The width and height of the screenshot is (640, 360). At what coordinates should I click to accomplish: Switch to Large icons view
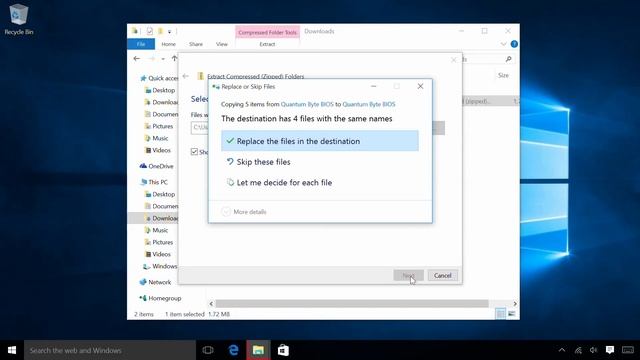click(511, 314)
